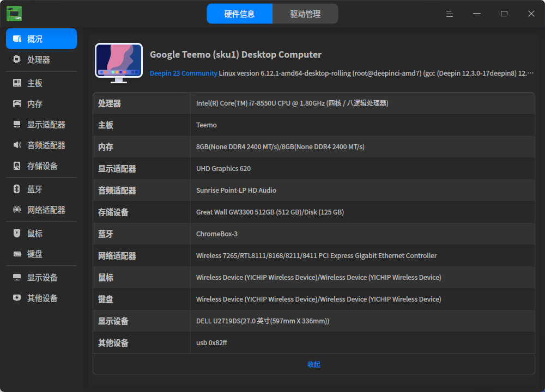Click the Sunrise Point-LP HD Audio value
545x392 pixels.
click(x=237, y=190)
